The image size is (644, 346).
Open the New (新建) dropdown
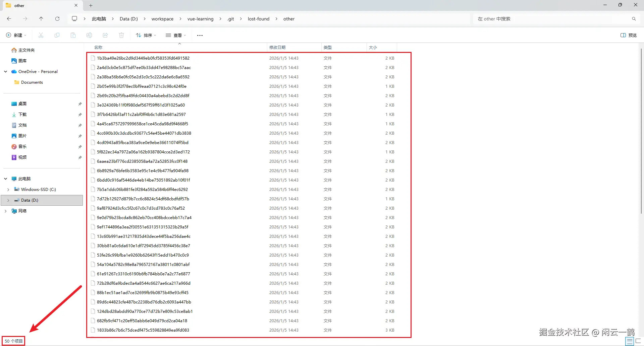[x=16, y=35]
